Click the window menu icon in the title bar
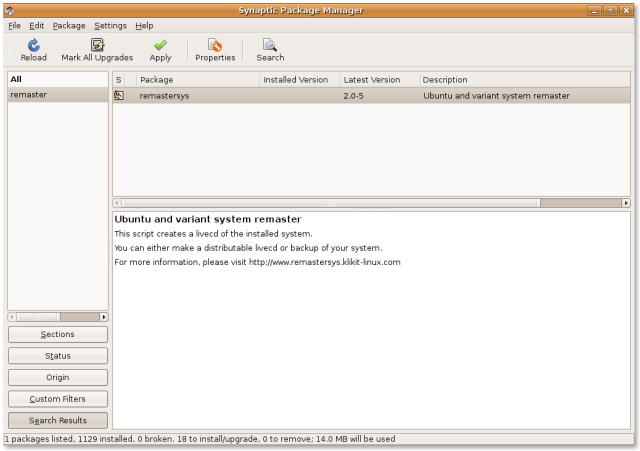This screenshot has height=451, width=640. (x=11, y=10)
